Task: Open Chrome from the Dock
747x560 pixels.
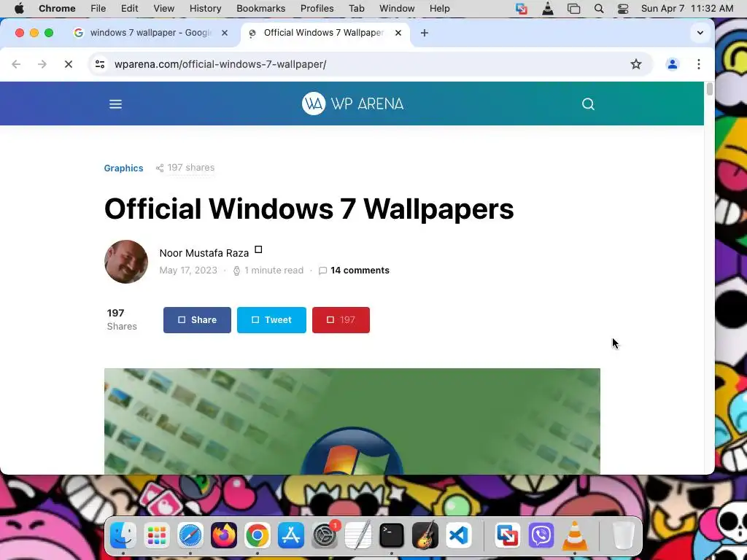Action: pos(258,536)
